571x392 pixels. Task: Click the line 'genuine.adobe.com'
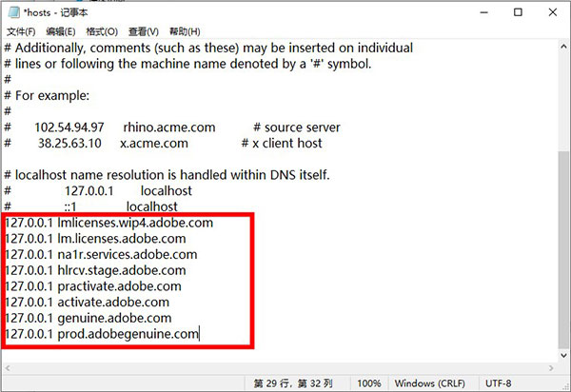pyautogui.click(x=89, y=319)
